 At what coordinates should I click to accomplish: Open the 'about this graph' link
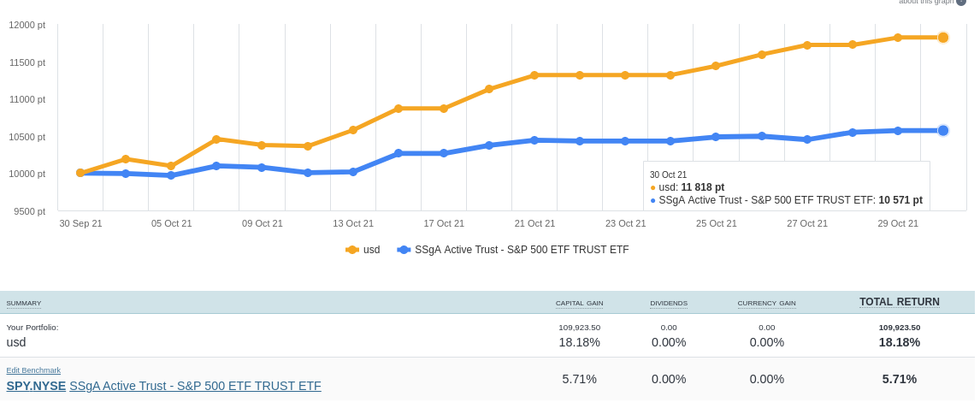pos(925,2)
